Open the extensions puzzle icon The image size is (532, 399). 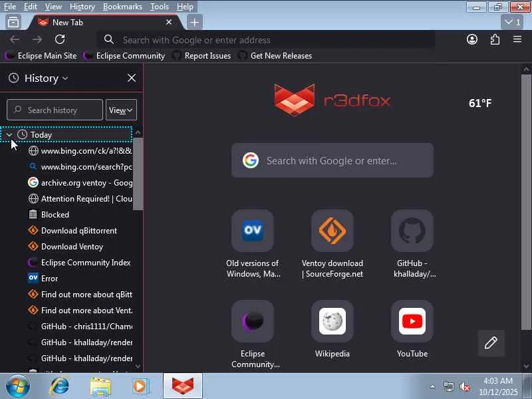click(x=495, y=39)
